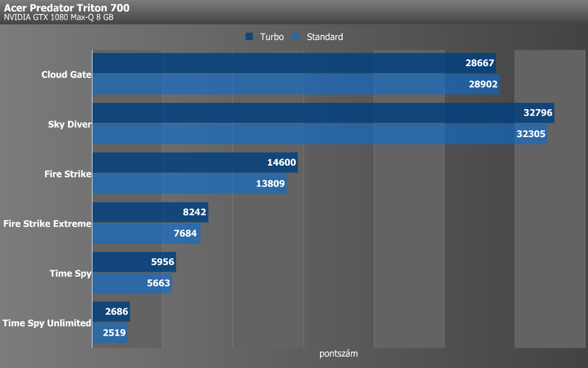The height and width of the screenshot is (368, 588).
Task: Select the Time Spy Turbo bar 5956
Action: (134, 262)
